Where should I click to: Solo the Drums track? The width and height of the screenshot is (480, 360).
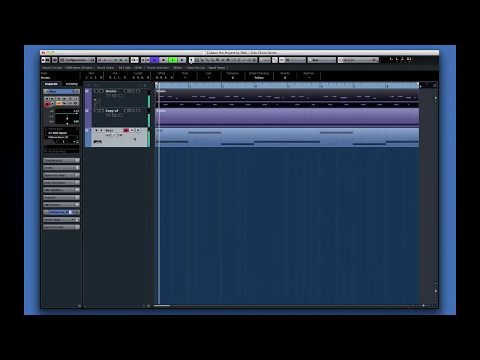pyautogui.click(x=101, y=91)
